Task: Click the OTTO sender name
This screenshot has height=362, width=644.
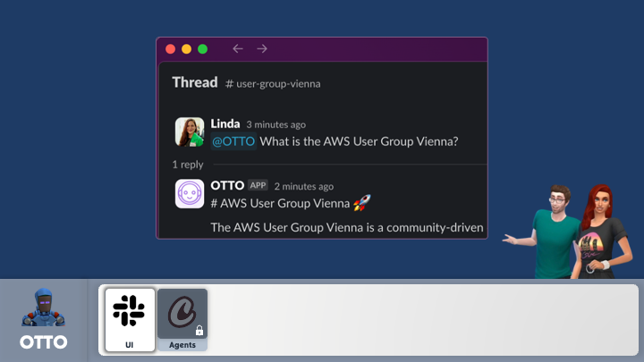Action: pos(227,186)
